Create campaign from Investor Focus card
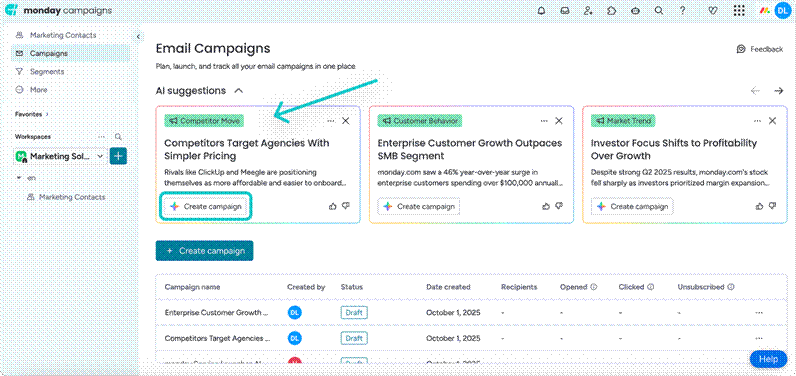796x376 pixels. (x=632, y=207)
